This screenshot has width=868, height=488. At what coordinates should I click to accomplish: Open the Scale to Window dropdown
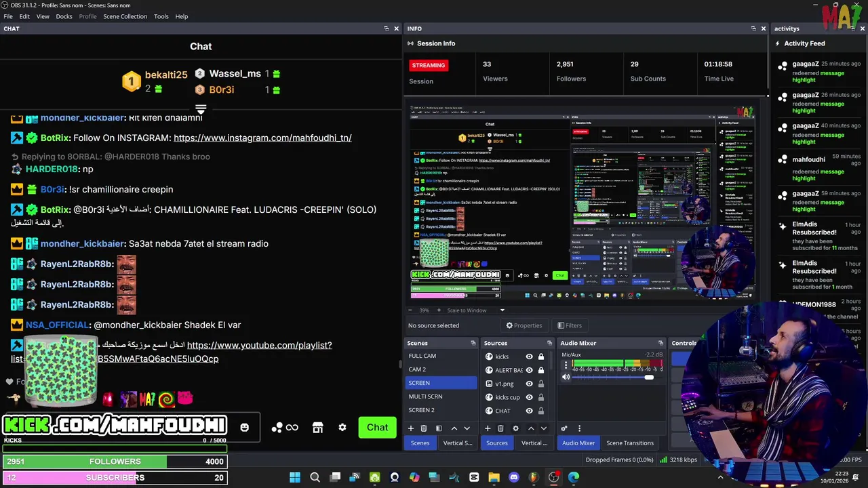[x=476, y=310]
